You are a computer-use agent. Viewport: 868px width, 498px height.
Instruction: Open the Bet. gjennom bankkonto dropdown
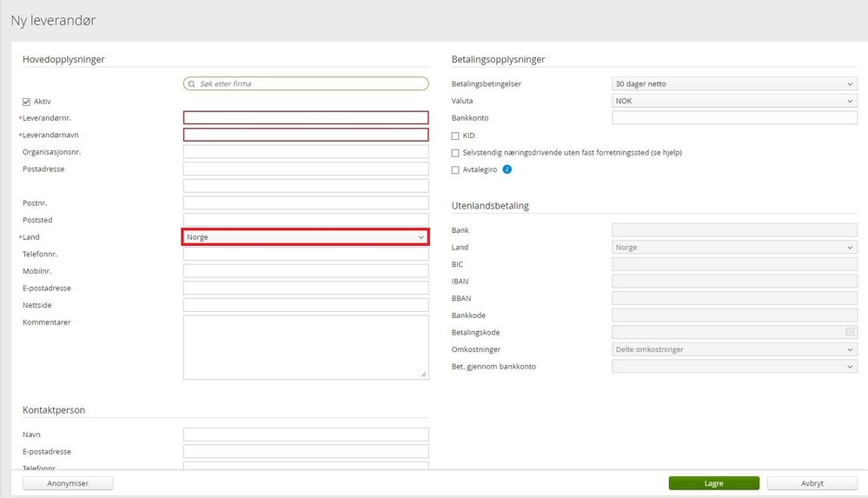point(734,367)
